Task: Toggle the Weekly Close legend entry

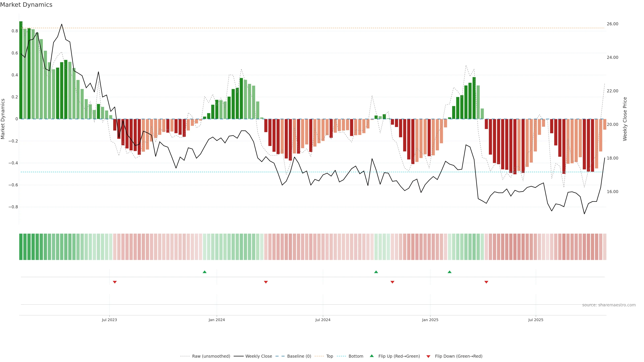Action: click(258, 356)
